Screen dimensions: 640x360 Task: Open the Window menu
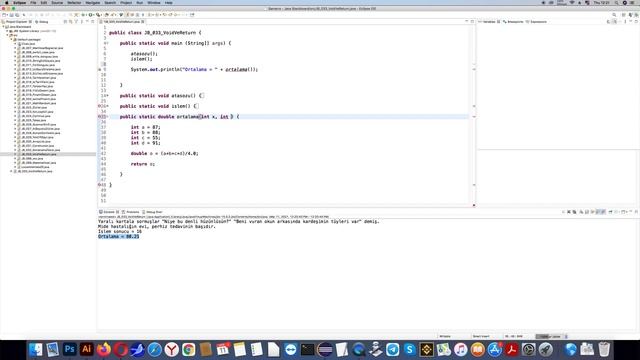(153, 2)
